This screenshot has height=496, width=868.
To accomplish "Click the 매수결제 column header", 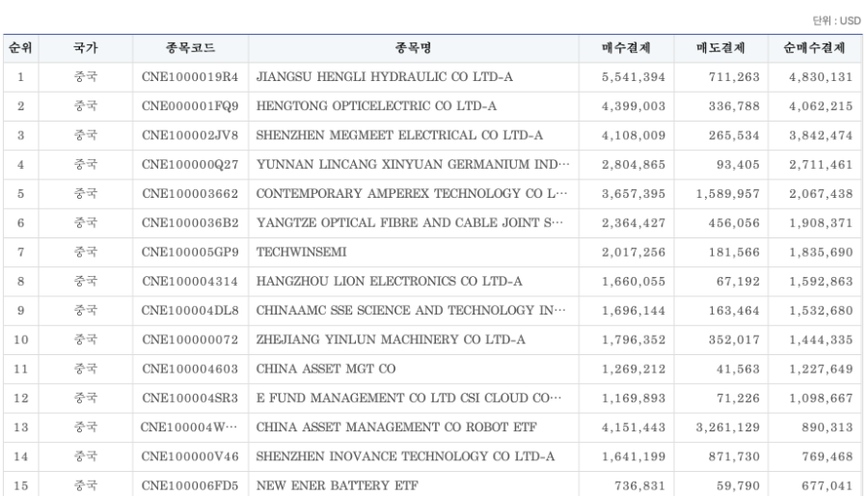I will click(x=626, y=48).
